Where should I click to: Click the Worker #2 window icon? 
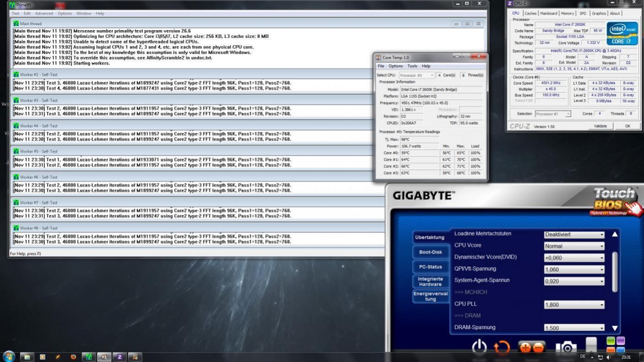pos(16,75)
